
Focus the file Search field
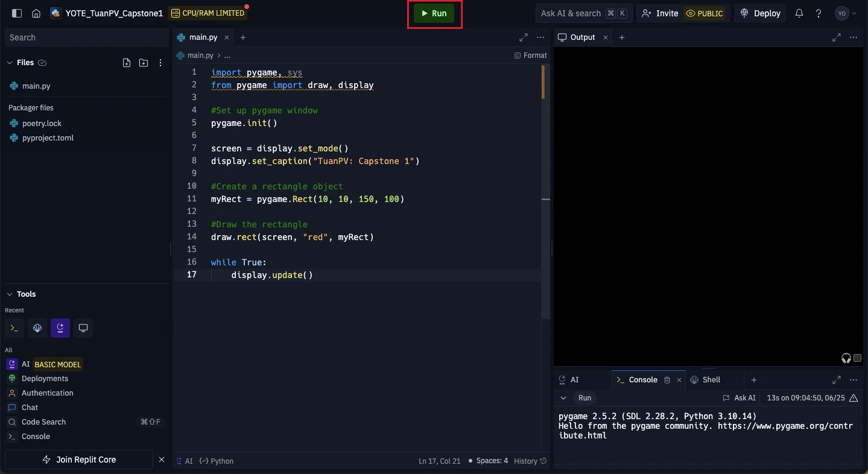pyautogui.click(x=86, y=37)
